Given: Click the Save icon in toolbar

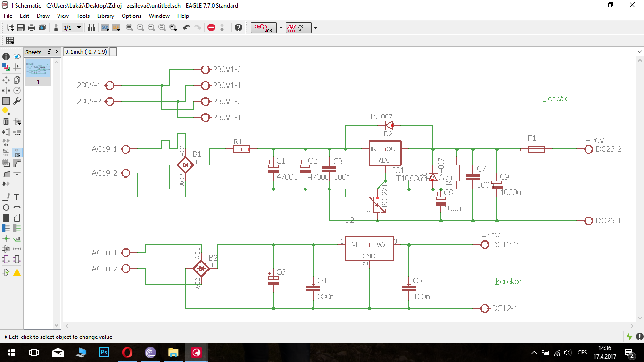Looking at the screenshot, I should click(x=21, y=27).
